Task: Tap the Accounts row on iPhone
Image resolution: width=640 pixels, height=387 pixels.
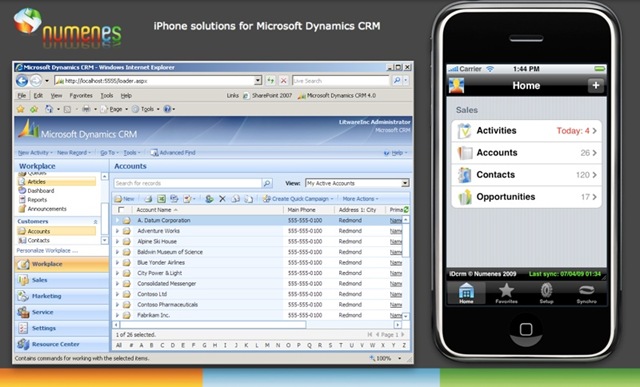Action: (527, 153)
